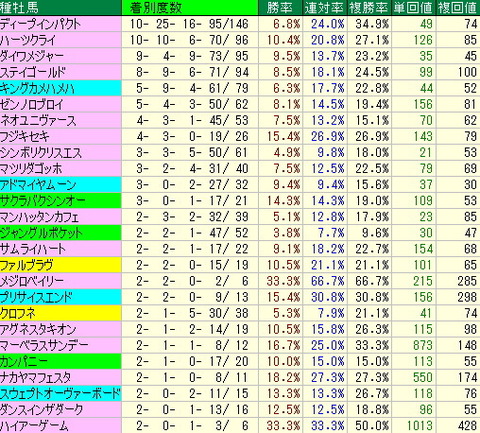Screen dimensions: 480x433
Task: Click the 勝率 column header
Action: coord(279,8)
